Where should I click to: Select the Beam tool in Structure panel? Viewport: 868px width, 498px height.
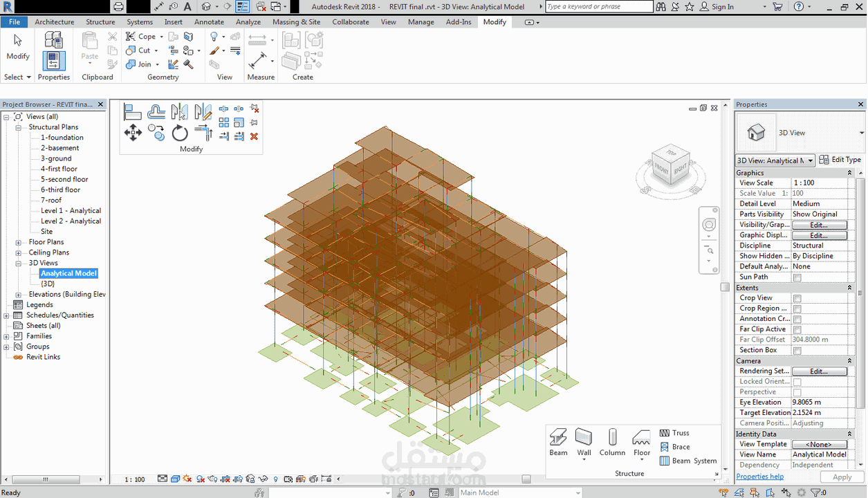[x=559, y=443]
